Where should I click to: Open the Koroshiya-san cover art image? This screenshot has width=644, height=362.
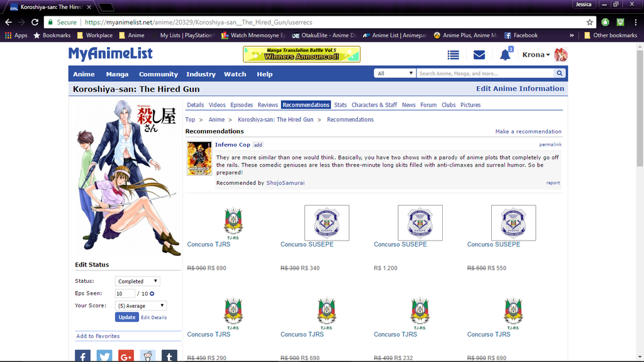(x=128, y=178)
